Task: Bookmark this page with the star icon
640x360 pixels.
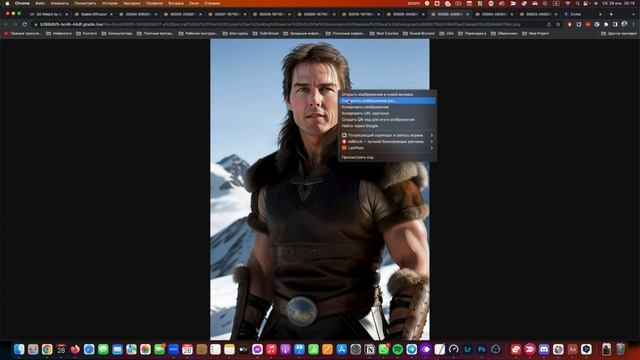Action: (x=558, y=24)
